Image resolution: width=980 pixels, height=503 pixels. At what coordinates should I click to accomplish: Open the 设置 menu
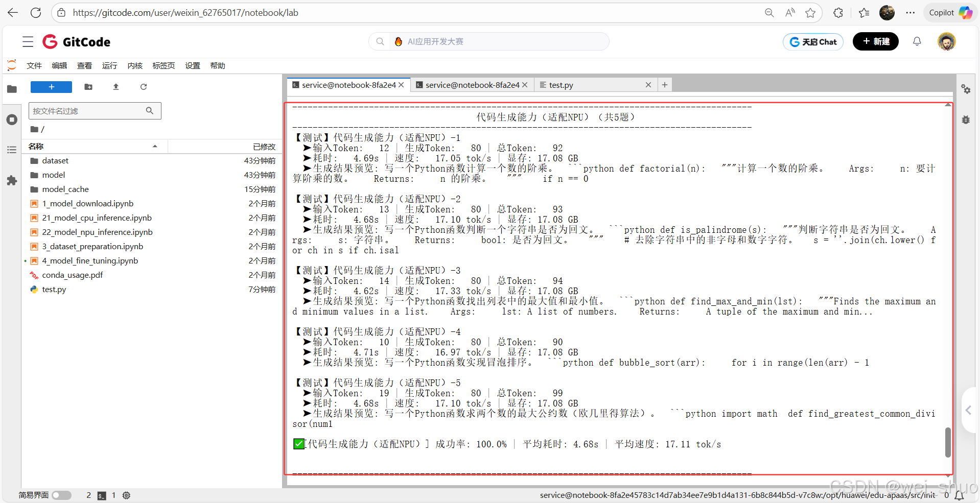tap(193, 65)
